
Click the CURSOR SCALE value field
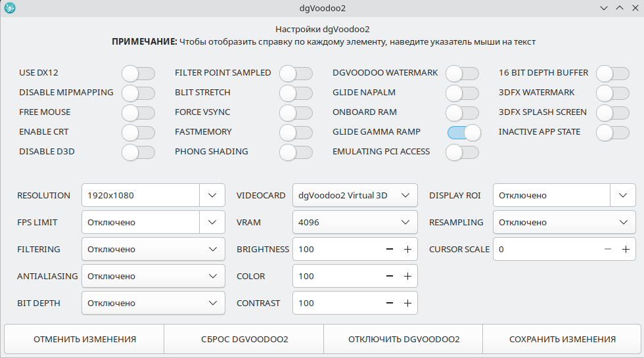(x=546, y=249)
